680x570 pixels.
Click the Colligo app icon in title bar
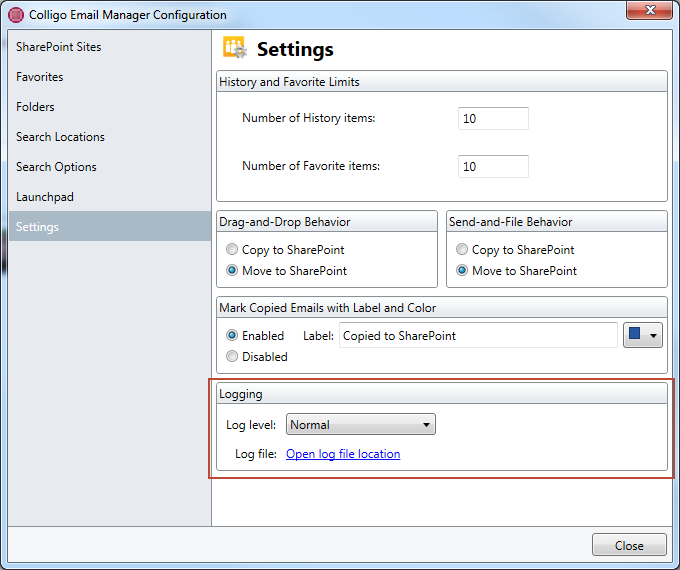point(16,15)
